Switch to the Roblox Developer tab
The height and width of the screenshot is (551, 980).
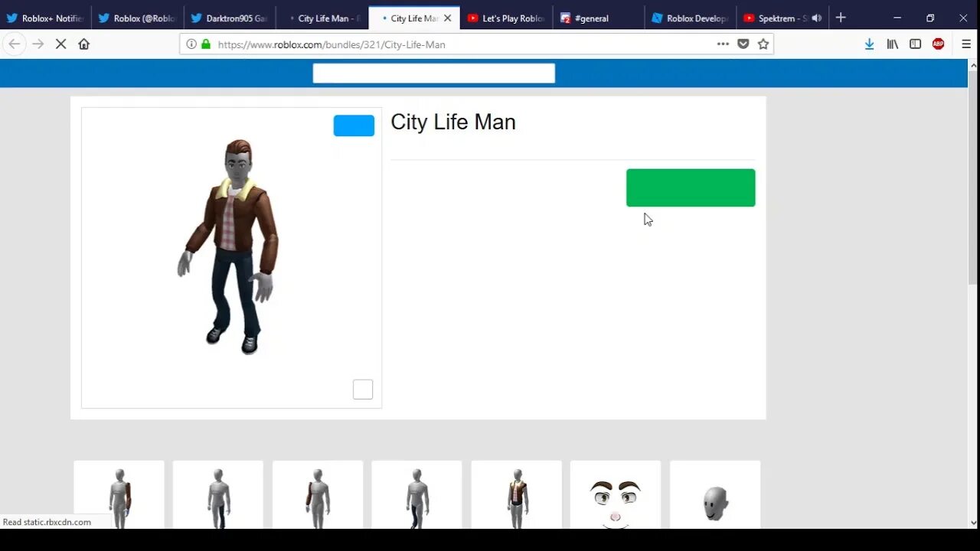click(x=689, y=17)
